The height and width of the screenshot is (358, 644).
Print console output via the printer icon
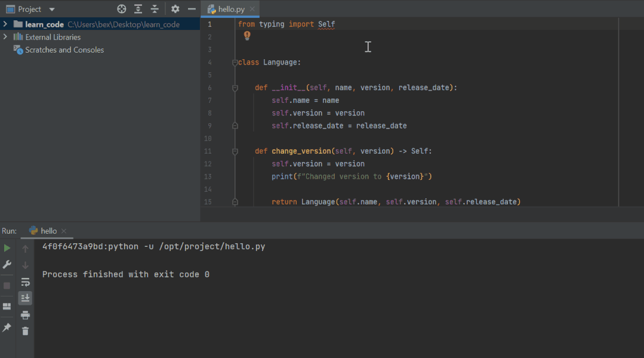25,315
